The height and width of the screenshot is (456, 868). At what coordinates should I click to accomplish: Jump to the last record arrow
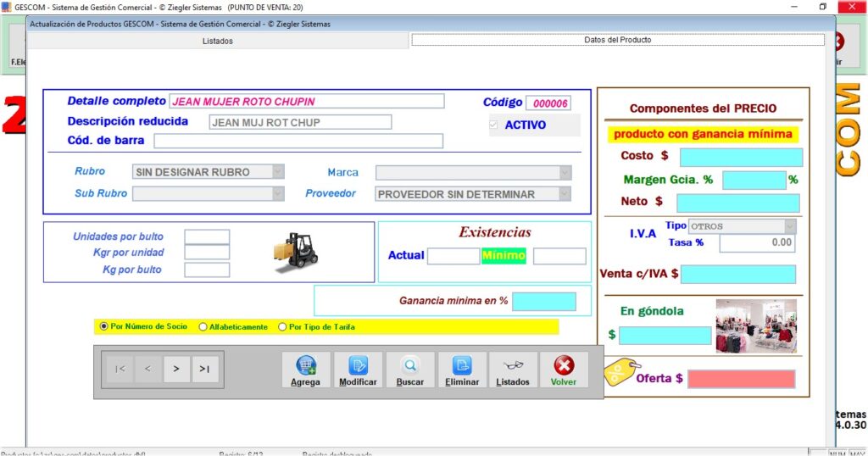[205, 369]
